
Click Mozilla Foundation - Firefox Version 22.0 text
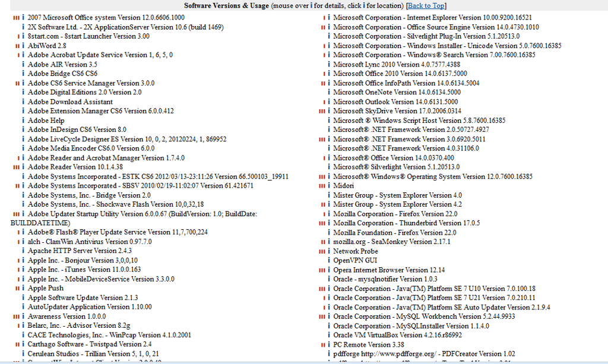click(x=395, y=233)
